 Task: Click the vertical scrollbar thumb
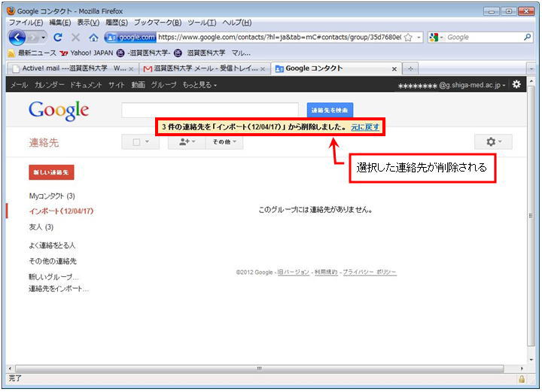tap(531, 216)
